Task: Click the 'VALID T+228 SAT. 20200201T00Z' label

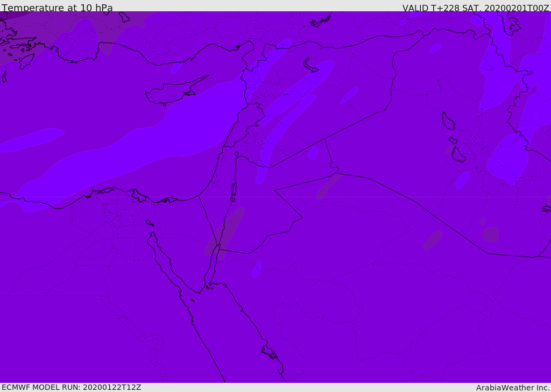Action: [476, 8]
